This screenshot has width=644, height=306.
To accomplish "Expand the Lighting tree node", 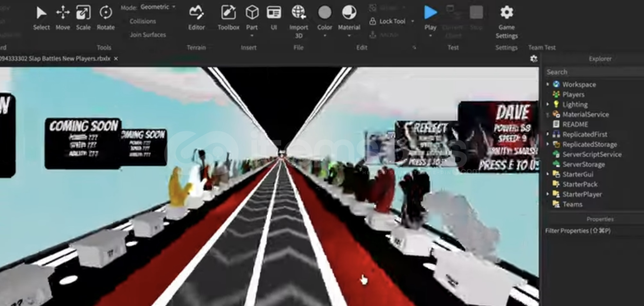I will tap(547, 104).
